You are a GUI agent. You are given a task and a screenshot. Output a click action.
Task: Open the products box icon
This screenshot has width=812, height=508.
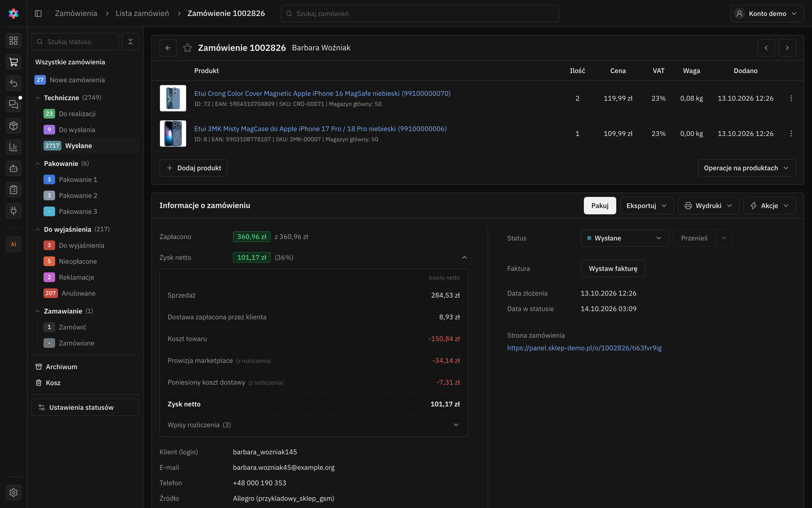(x=14, y=126)
